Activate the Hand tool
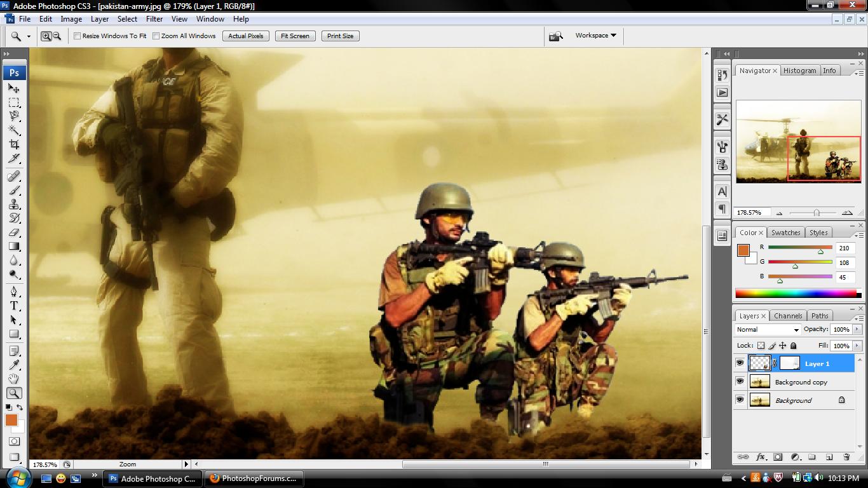 click(x=14, y=379)
